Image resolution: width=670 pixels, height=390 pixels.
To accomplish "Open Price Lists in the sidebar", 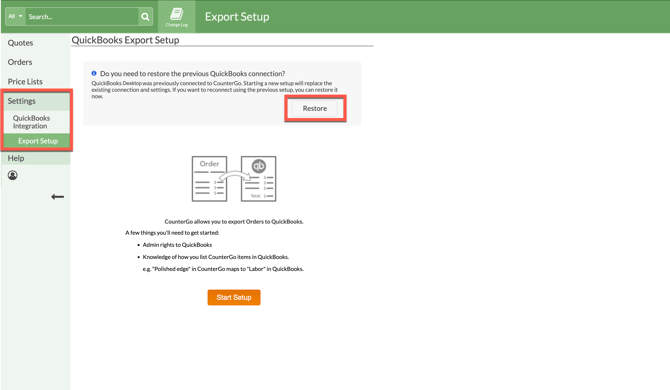I will (25, 81).
